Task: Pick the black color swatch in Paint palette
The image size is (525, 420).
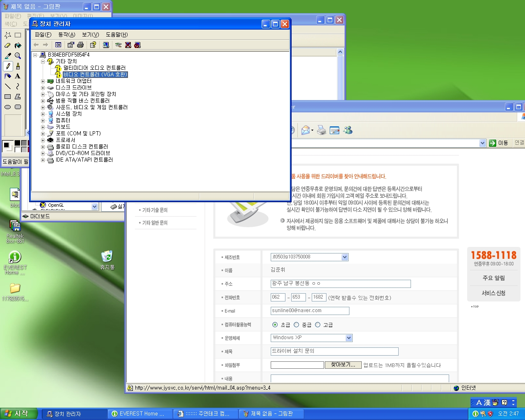Action: tap(17, 143)
